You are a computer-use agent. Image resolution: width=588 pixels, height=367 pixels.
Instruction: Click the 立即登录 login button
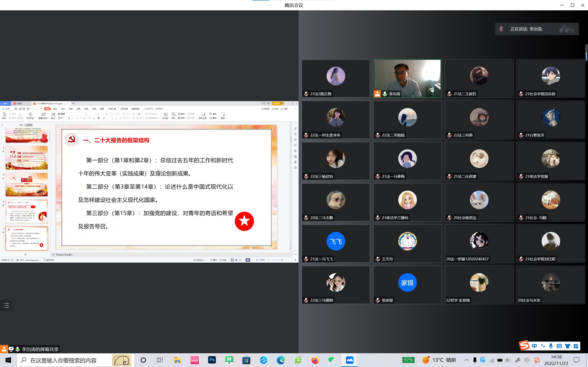click(x=276, y=103)
